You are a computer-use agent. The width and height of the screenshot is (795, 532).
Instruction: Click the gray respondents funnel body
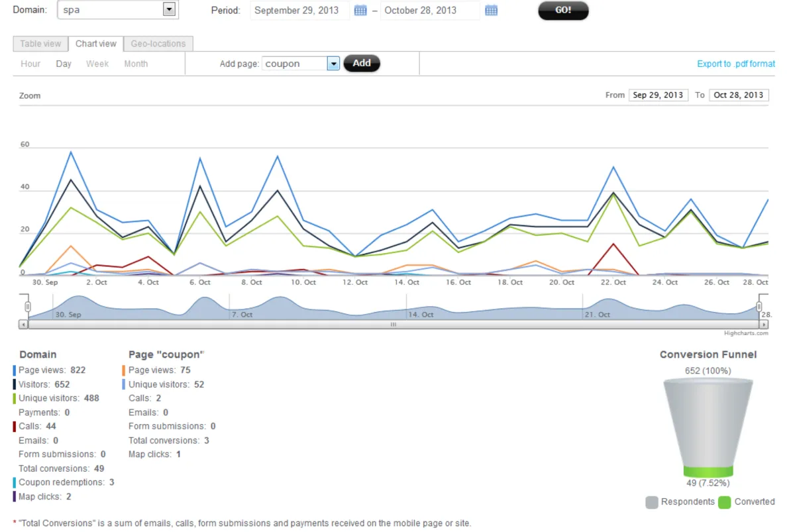pos(708,424)
